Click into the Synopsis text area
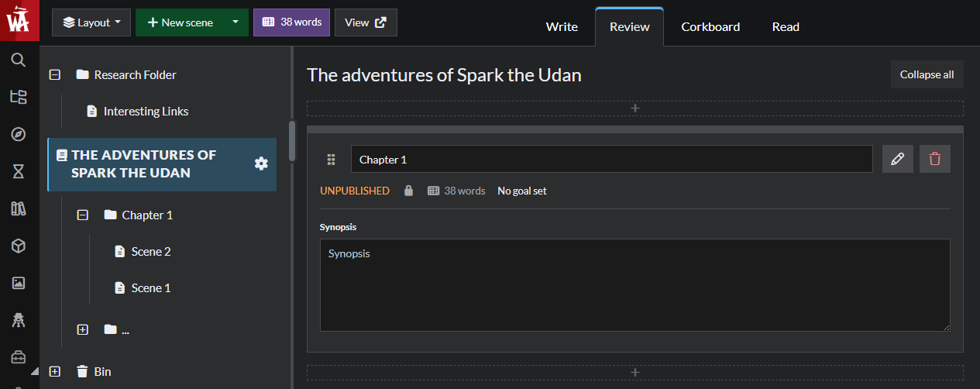The width and height of the screenshot is (980, 389). [x=635, y=285]
